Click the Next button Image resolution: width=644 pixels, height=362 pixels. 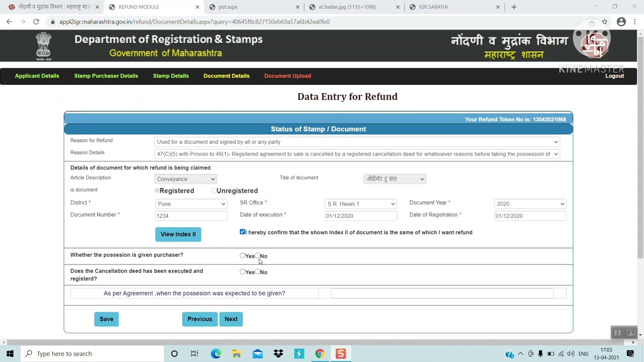pyautogui.click(x=231, y=319)
